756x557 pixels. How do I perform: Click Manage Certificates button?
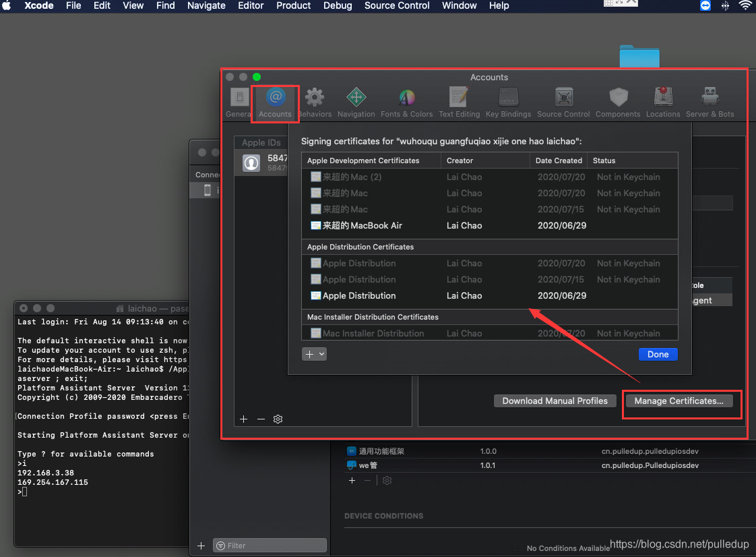pyautogui.click(x=679, y=401)
